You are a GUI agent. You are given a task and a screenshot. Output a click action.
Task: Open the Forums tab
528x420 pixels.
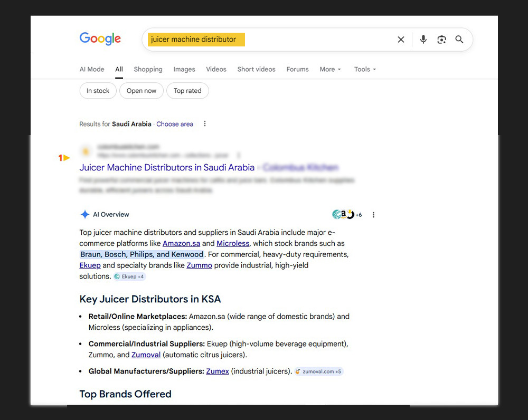click(297, 69)
